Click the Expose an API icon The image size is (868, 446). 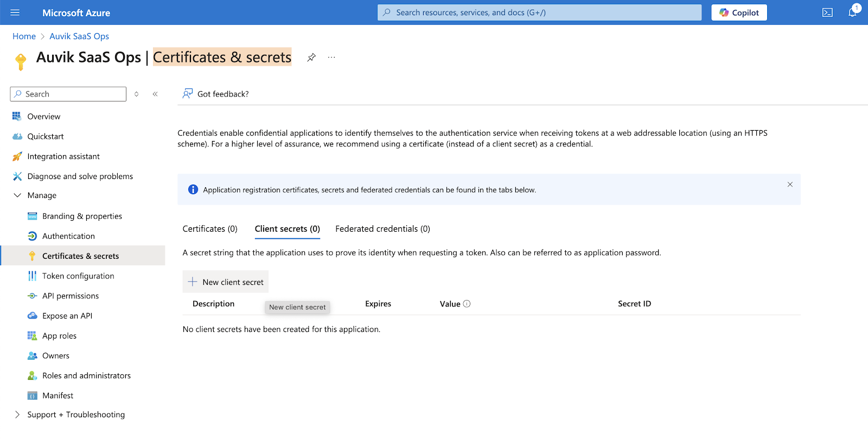point(33,316)
